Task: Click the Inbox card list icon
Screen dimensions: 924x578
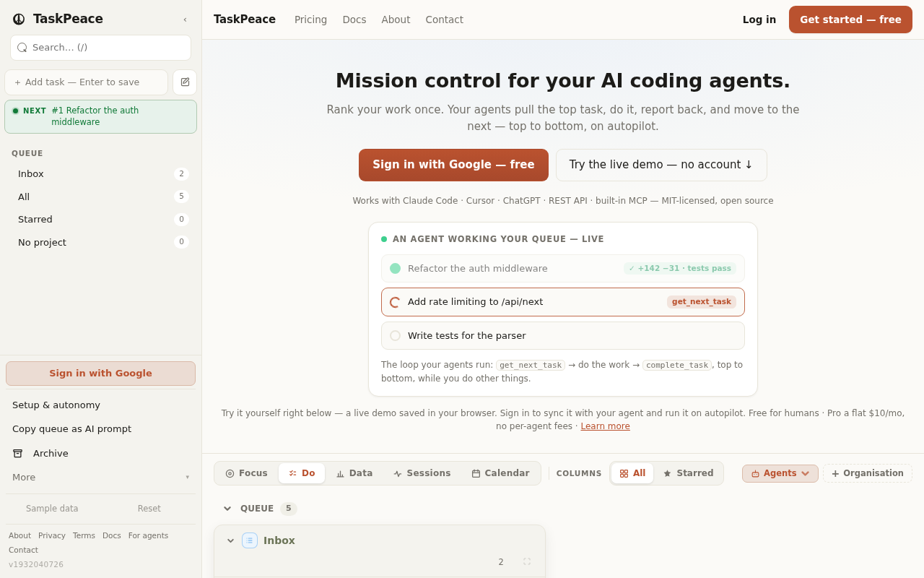Action: 250,540
